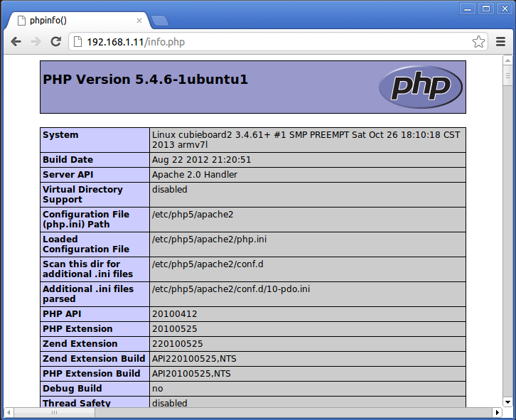Click the vertical scrollbar thumb
The width and height of the screenshot is (516, 420).
(508, 76)
